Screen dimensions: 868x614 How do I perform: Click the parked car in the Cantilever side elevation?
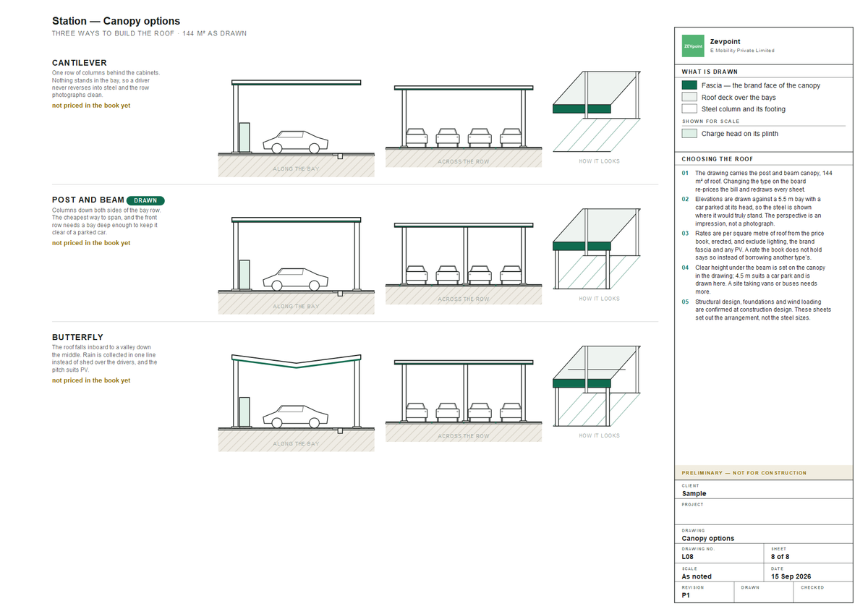(x=295, y=142)
